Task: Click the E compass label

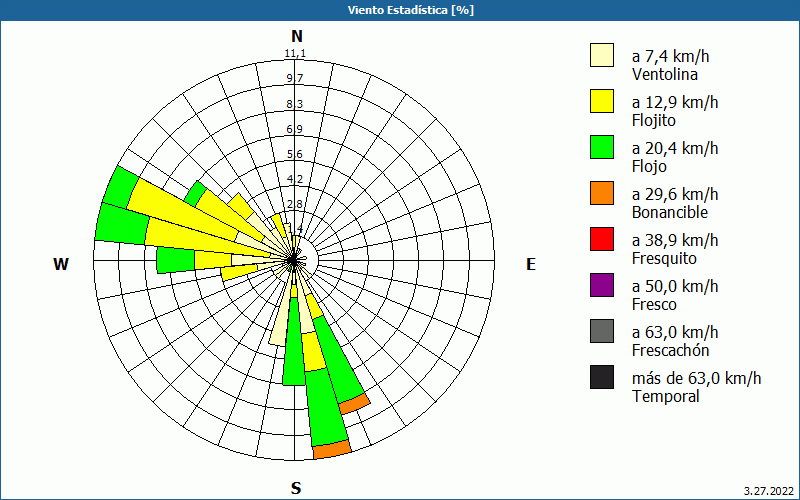Action: [x=531, y=264]
